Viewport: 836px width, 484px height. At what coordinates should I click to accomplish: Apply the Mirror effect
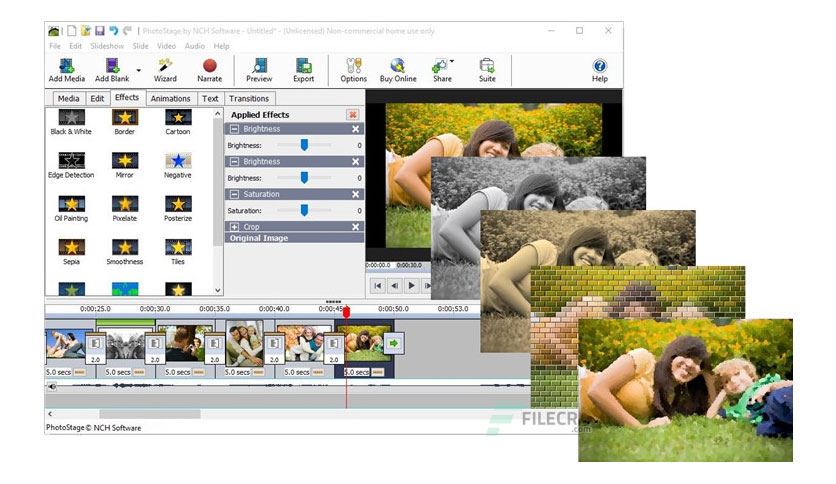pos(125,165)
